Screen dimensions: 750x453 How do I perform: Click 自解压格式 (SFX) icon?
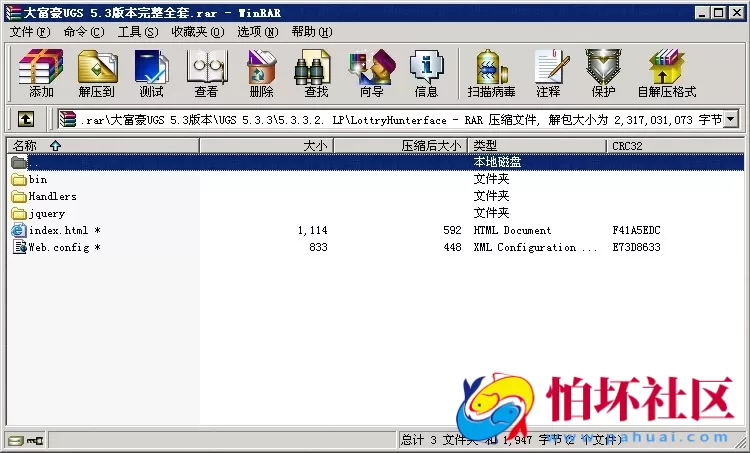[x=667, y=73]
